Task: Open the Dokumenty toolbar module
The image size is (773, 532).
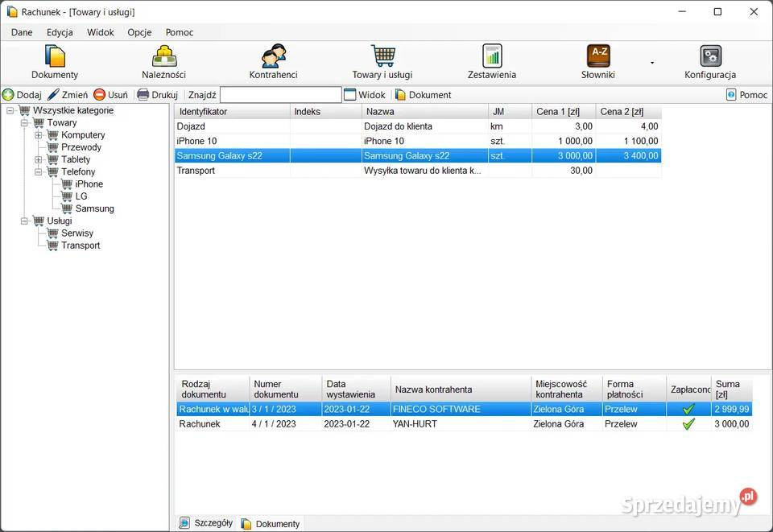Action: (55, 62)
